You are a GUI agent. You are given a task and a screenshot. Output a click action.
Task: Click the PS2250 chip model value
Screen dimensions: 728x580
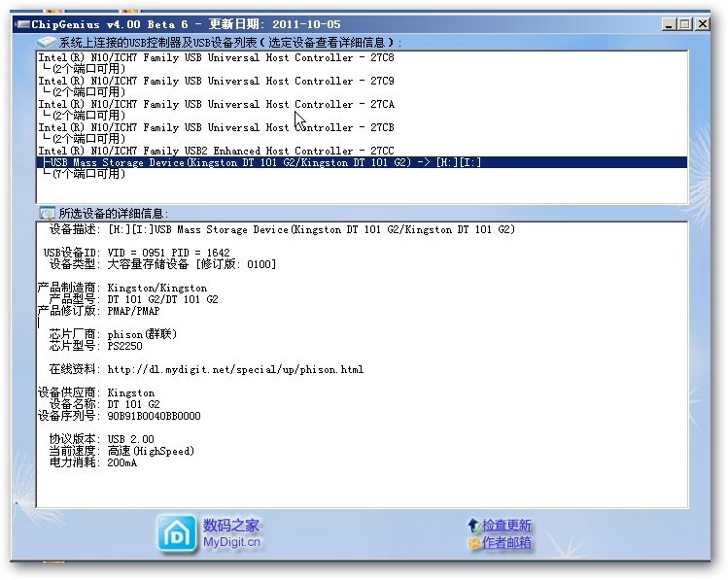124,346
